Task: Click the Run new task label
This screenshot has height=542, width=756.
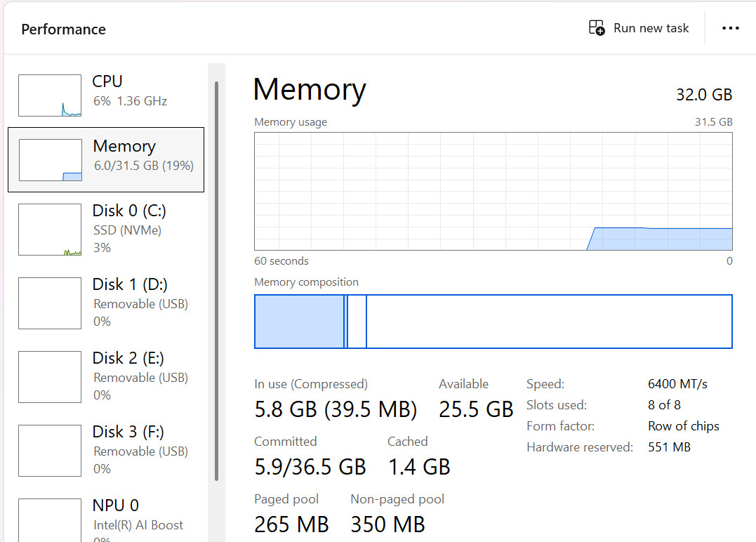Action: coord(651,28)
